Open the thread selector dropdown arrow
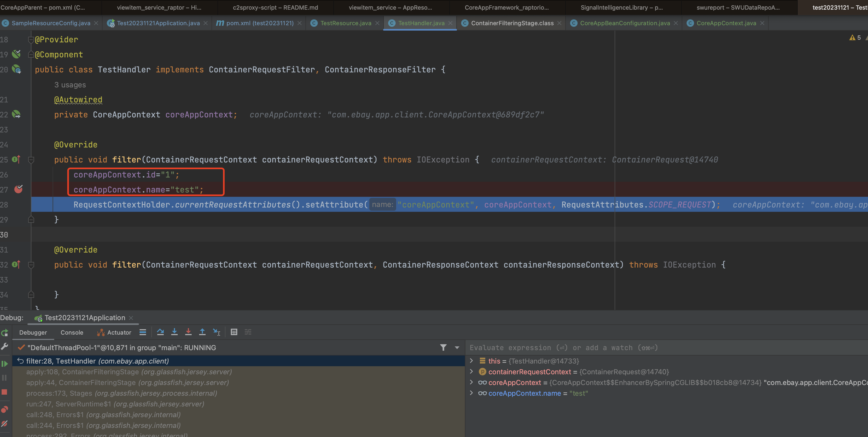Screen dimensions: 868x437 click(x=457, y=347)
